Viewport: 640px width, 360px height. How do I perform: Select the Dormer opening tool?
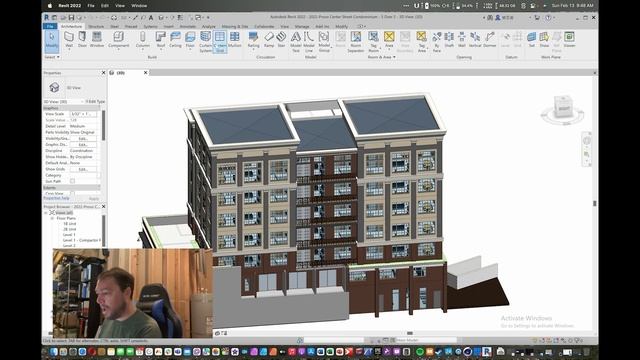(x=489, y=40)
